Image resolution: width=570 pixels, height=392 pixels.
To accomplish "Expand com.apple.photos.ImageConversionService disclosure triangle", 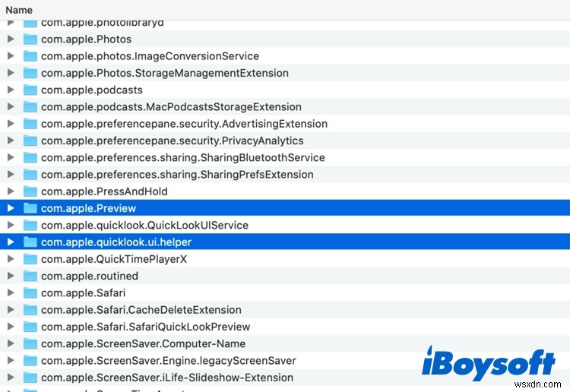I will click(11, 56).
